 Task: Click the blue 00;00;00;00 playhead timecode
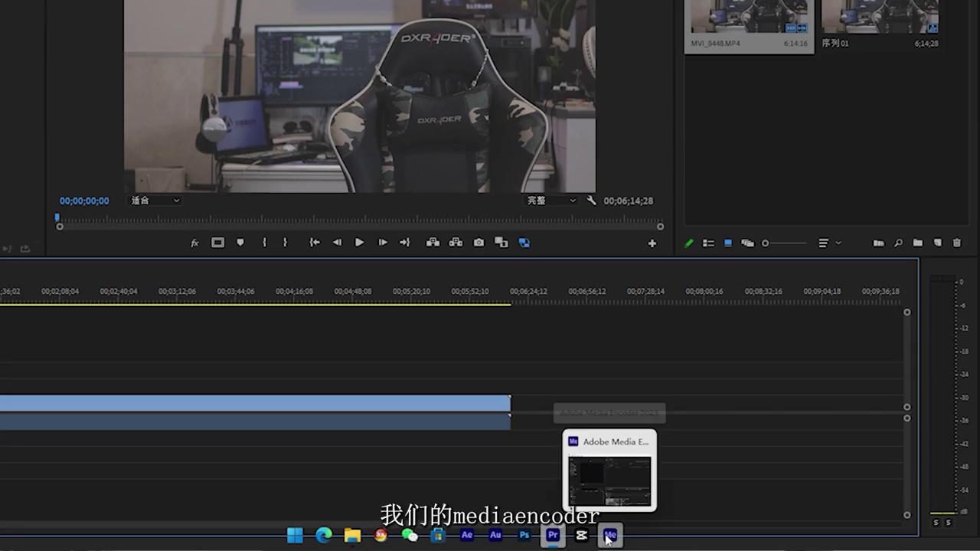coord(84,201)
